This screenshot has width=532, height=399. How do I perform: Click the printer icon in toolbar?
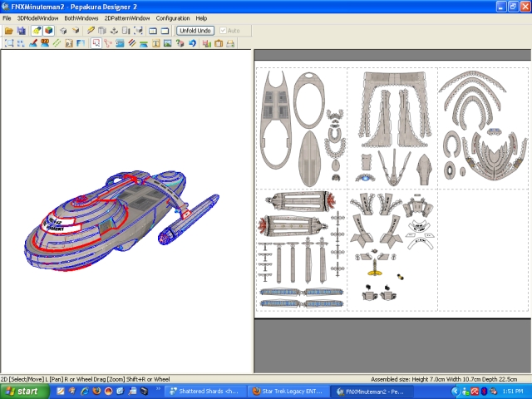click(x=230, y=43)
